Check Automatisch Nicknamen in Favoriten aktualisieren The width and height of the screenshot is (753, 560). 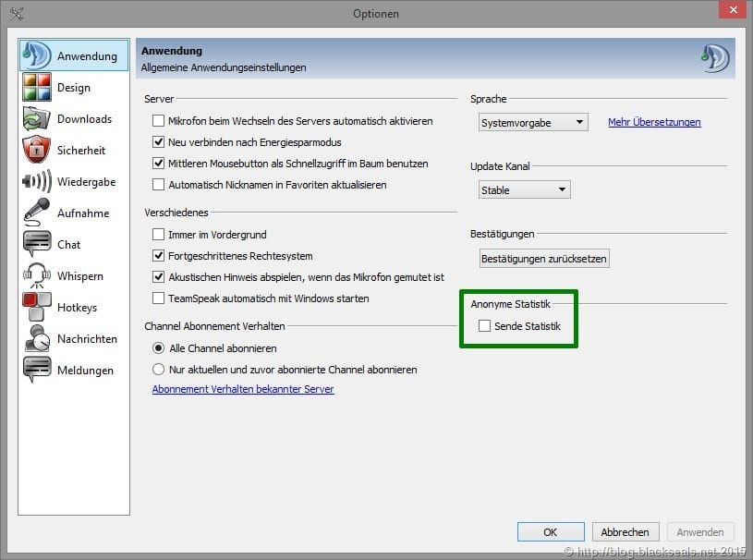pyautogui.click(x=158, y=185)
